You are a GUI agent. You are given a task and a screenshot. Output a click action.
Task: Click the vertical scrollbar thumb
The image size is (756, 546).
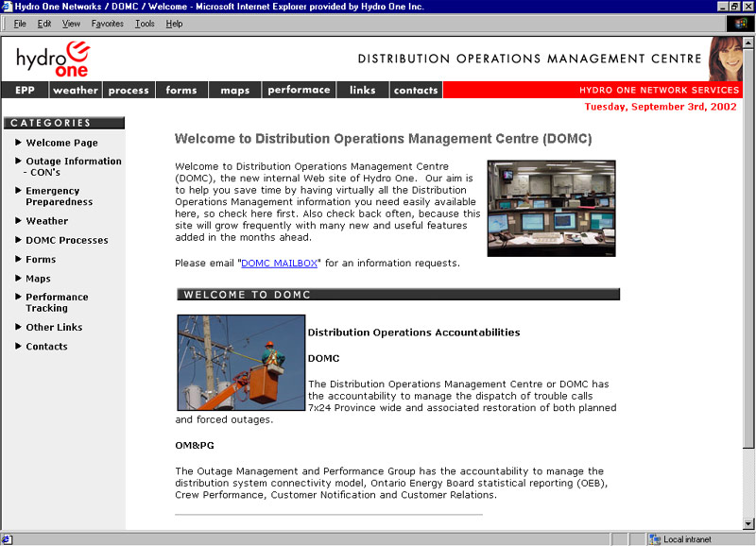[x=748, y=248]
